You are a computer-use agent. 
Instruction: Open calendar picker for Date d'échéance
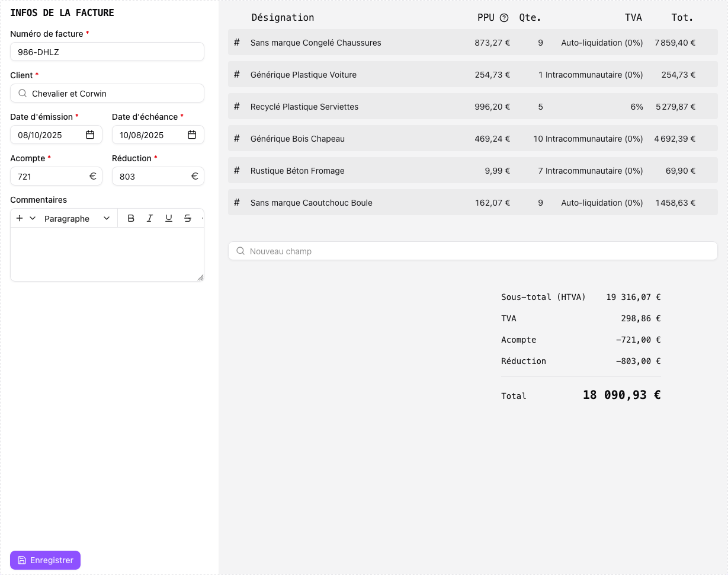pyautogui.click(x=192, y=135)
